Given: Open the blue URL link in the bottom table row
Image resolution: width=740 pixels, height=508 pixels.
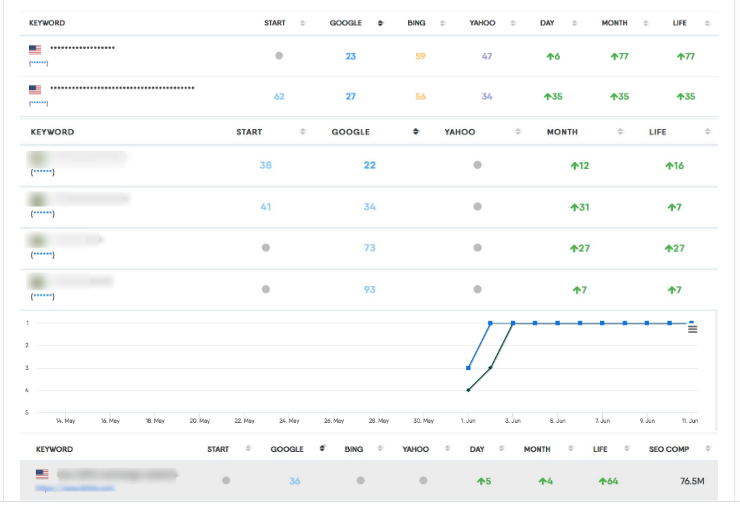Looking at the screenshot, I should [x=74, y=489].
